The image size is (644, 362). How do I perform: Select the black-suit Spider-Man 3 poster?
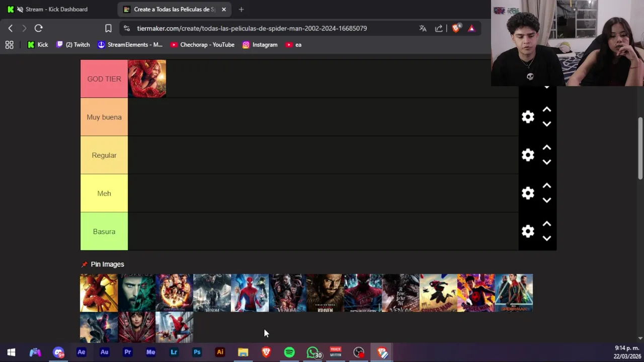[x=99, y=327]
